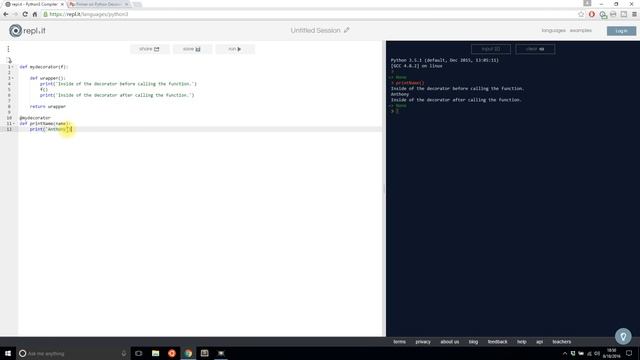Click the @mydecorator line in editor
The image size is (640, 360).
coord(35,118)
